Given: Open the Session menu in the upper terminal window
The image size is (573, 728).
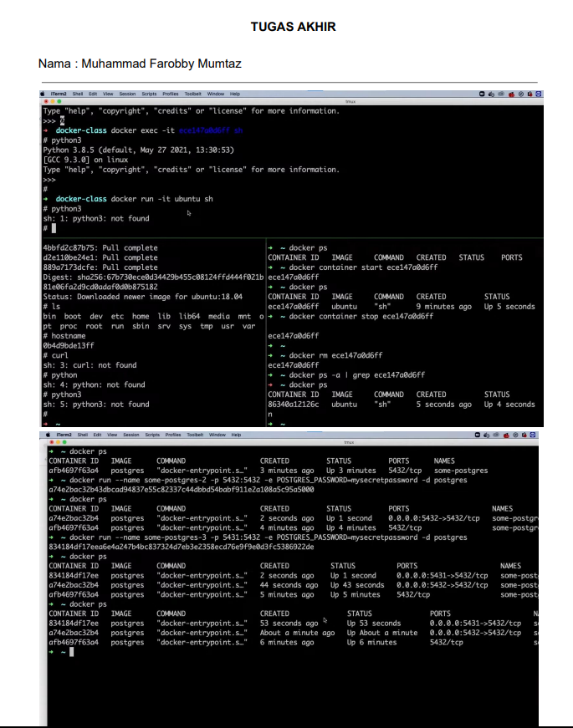Looking at the screenshot, I should pyautogui.click(x=127, y=94).
